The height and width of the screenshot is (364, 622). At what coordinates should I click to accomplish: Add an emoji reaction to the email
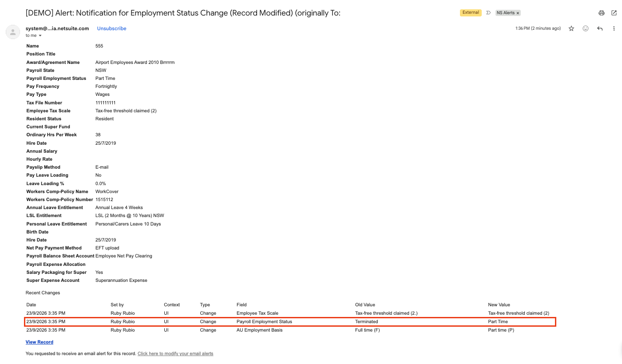pos(586,28)
